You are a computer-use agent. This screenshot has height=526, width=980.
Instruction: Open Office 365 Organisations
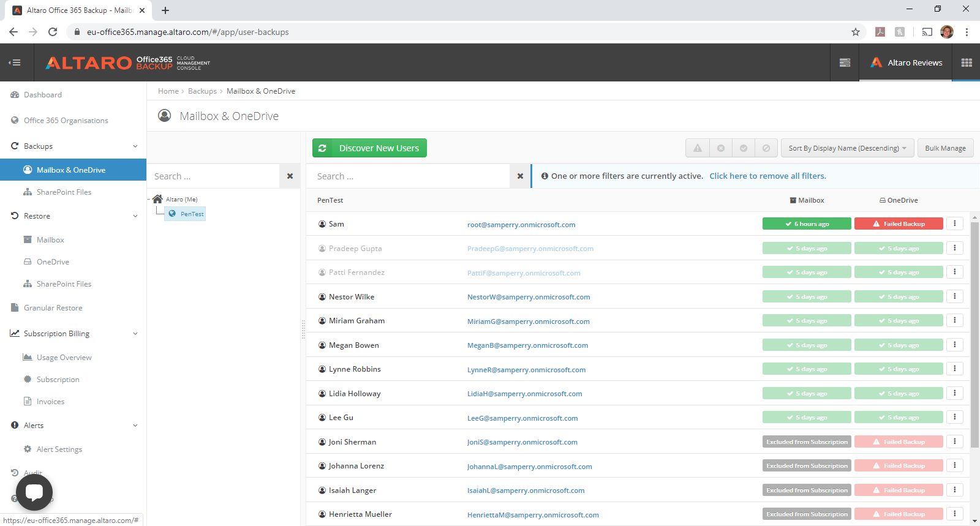click(x=66, y=121)
